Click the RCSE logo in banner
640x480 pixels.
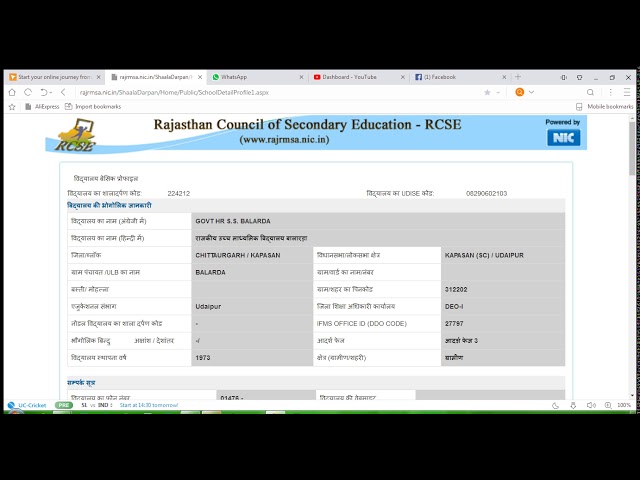point(76,135)
